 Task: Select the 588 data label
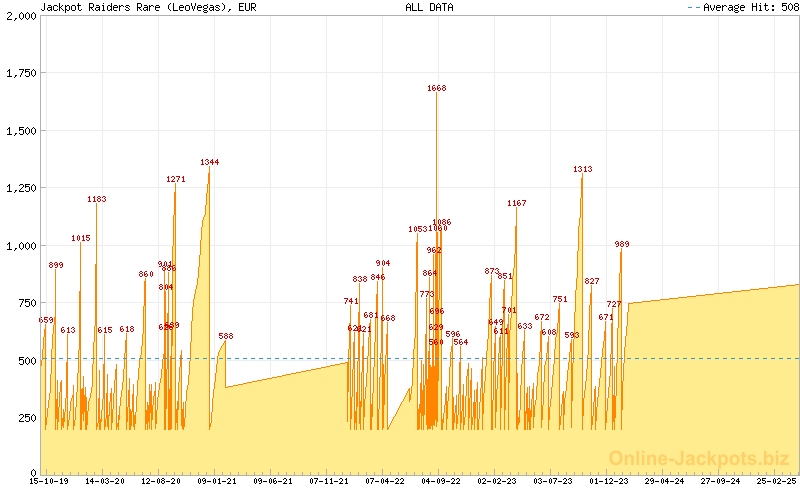pyautogui.click(x=226, y=336)
